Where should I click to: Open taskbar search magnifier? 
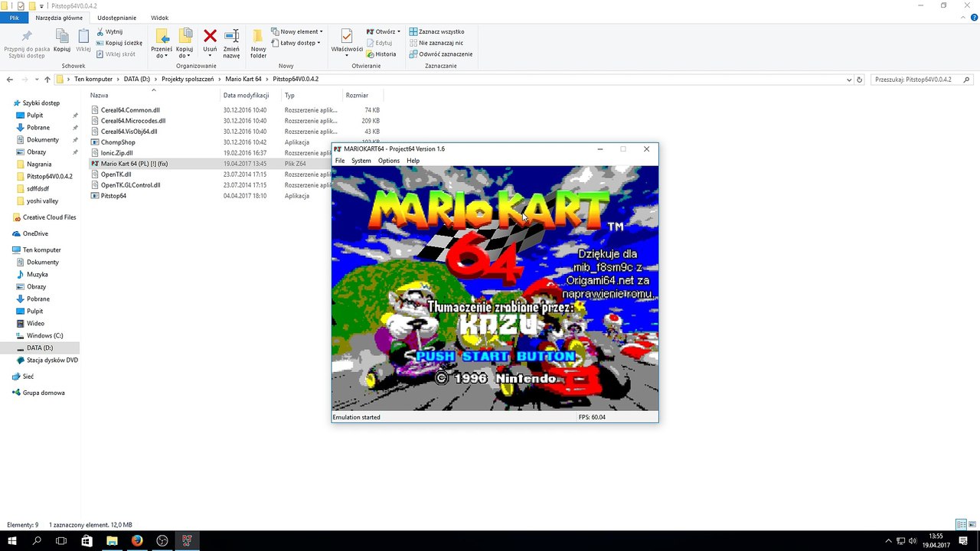(37, 540)
